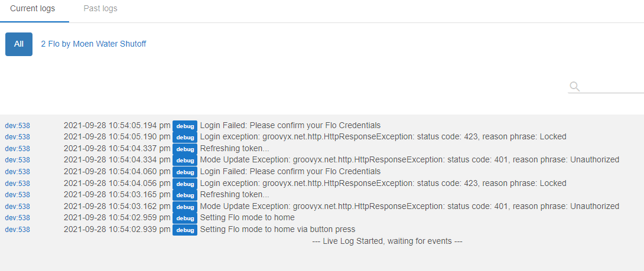
Task: Open dev:538 link on 10:54:05.194 log row
Action: pyautogui.click(x=17, y=126)
